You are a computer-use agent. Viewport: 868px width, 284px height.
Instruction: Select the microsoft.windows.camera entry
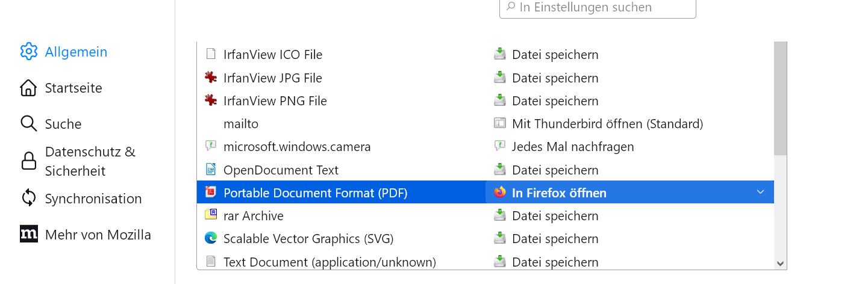pos(297,147)
